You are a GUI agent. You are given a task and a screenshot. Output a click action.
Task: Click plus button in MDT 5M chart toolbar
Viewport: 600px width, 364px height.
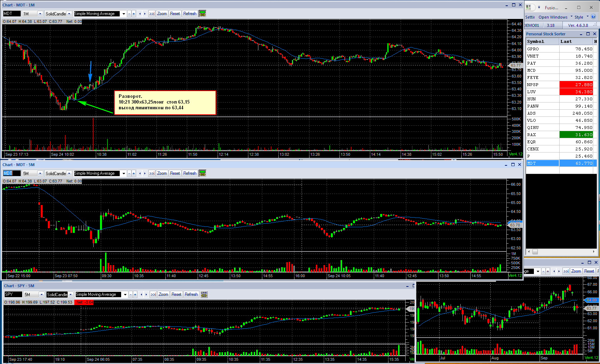click(134, 173)
